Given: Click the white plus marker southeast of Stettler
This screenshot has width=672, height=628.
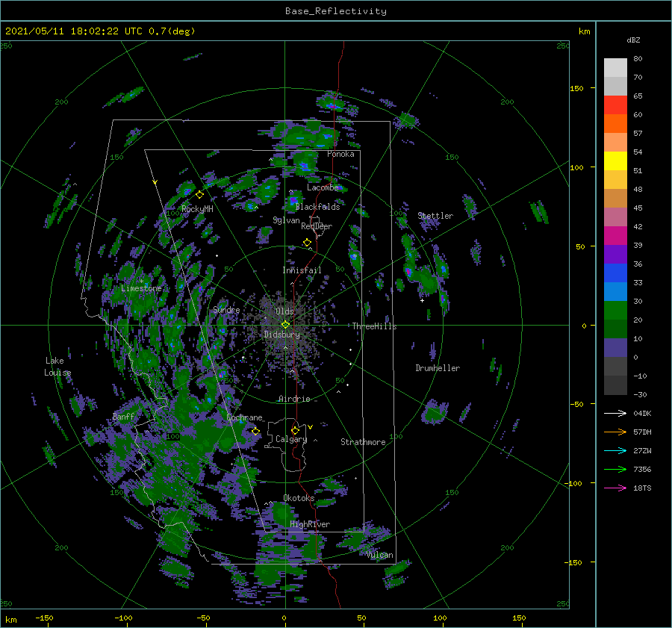Looking at the screenshot, I should click(422, 300).
